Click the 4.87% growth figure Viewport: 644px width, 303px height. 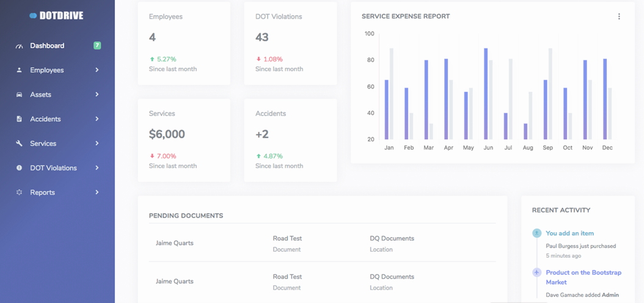tap(273, 156)
